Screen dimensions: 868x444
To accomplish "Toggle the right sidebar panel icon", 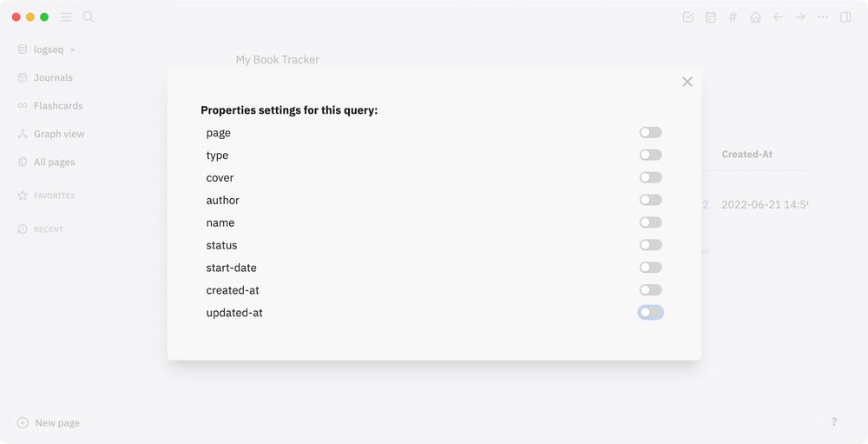I will pyautogui.click(x=845, y=17).
